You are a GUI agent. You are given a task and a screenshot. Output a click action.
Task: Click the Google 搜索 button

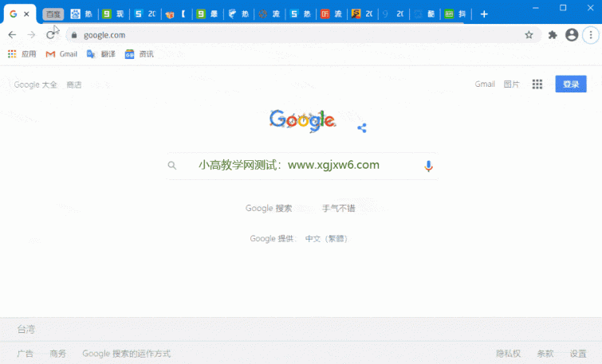point(269,208)
